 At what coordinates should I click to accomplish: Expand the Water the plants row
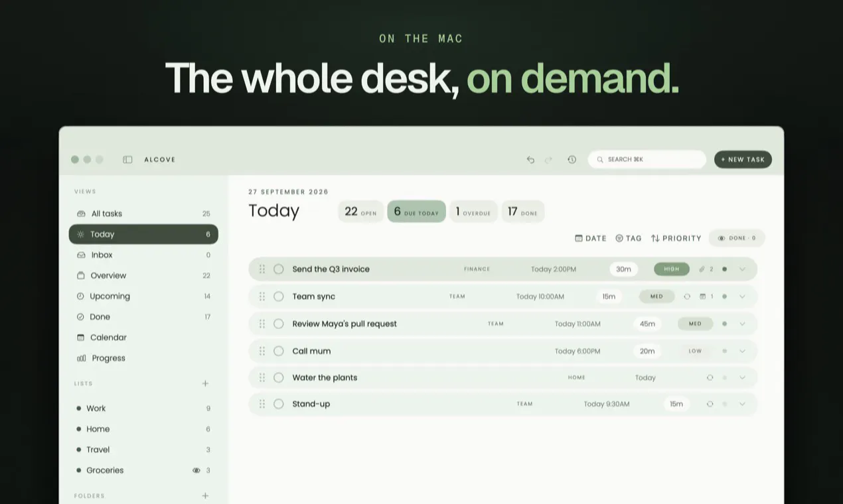(742, 377)
